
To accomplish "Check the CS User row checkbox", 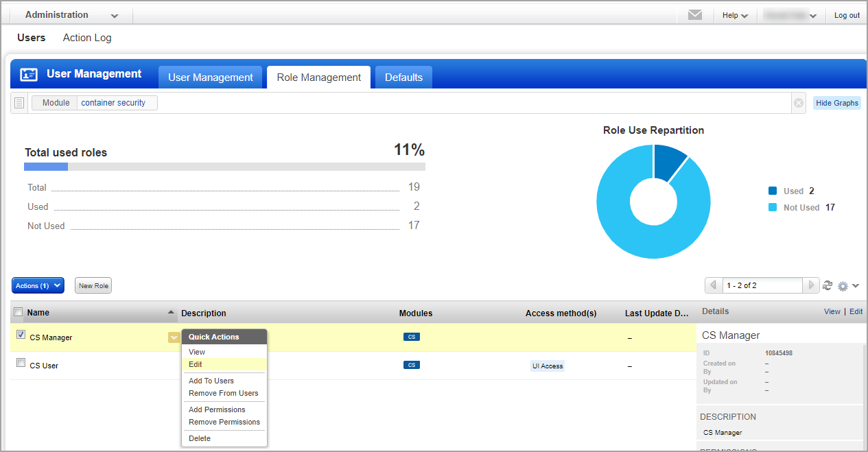I will (21, 363).
